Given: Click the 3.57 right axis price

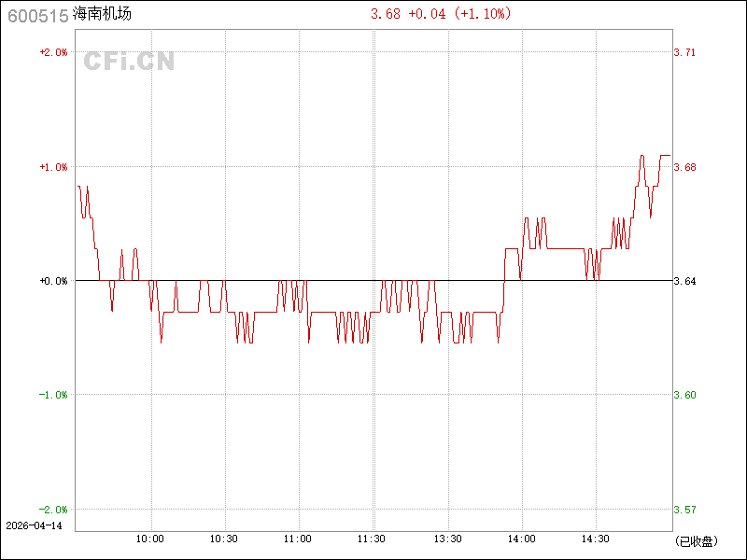Looking at the screenshot, I should coord(684,510).
